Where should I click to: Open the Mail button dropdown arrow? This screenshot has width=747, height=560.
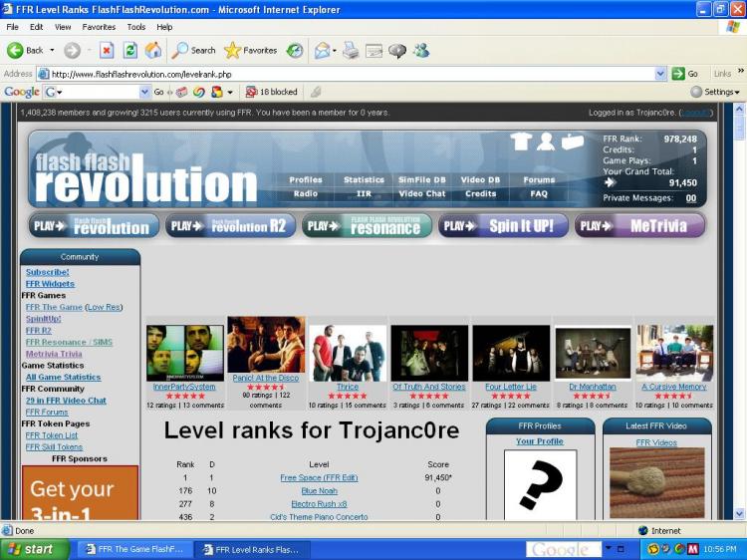coord(335,50)
